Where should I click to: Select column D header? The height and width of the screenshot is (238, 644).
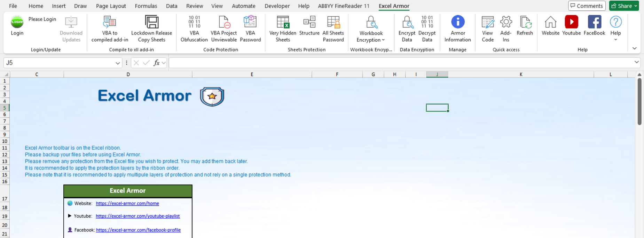128,74
